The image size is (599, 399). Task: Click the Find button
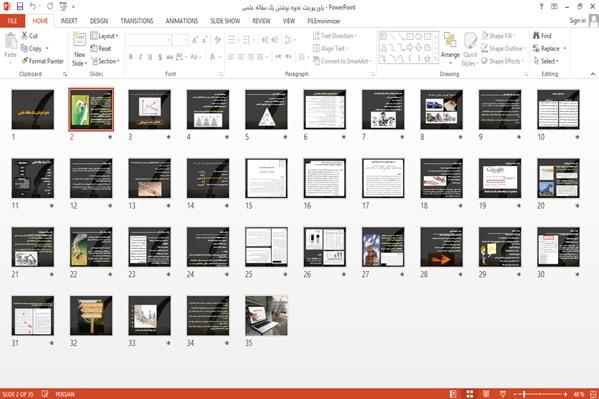tap(542, 36)
